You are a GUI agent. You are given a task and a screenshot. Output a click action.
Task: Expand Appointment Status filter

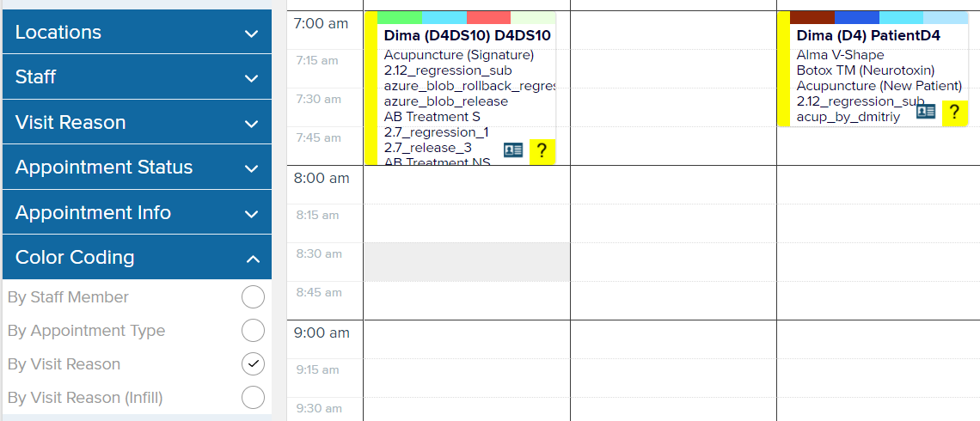click(x=137, y=168)
